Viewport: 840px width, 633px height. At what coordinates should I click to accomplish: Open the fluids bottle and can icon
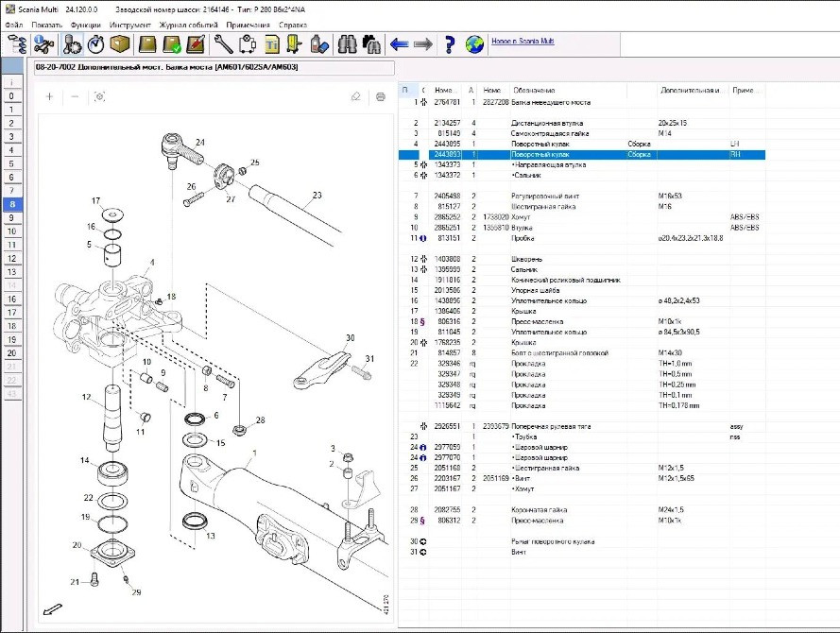click(x=319, y=43)
